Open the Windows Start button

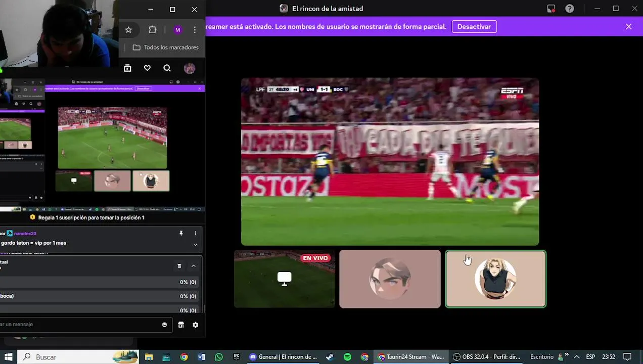(8, 357)
